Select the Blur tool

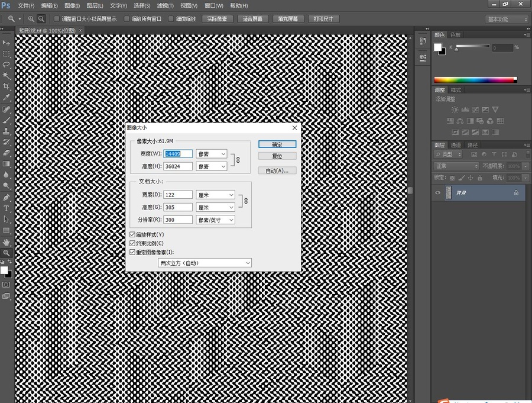[x=6, y=175]
